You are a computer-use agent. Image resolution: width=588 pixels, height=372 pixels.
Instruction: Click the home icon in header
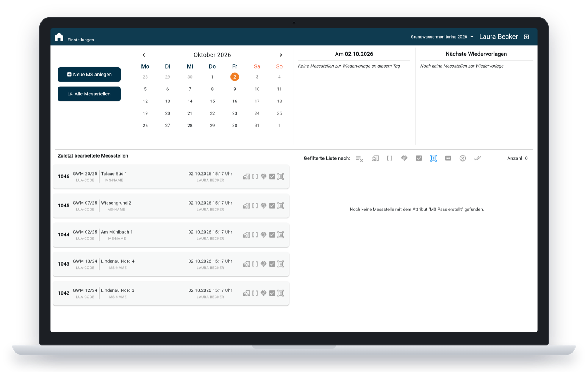coord(59,37)
